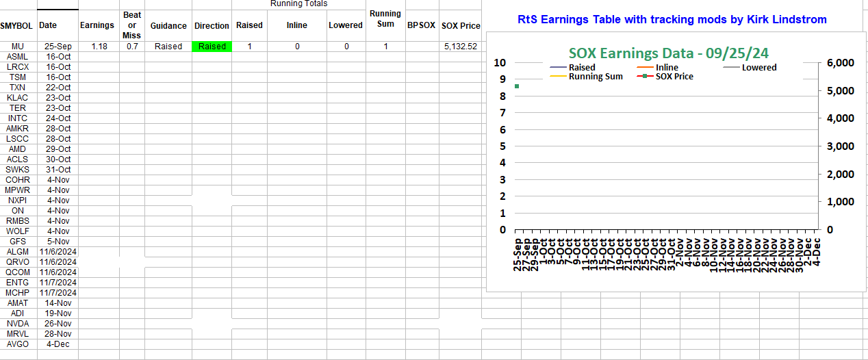Screen dimensions: 868x360
Task: Click the SMYBOL column header cell
Action: point(17,25)
